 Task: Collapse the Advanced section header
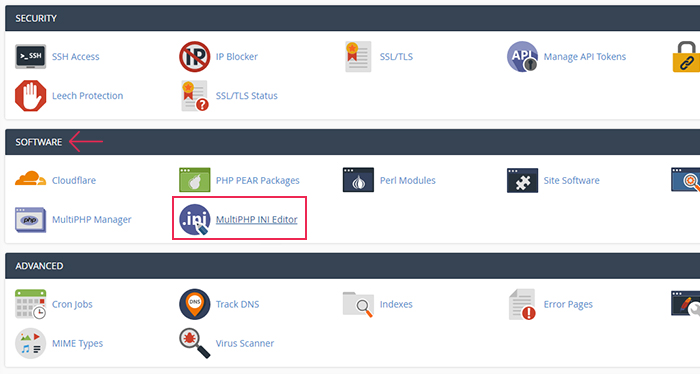[x=352, y=266]
